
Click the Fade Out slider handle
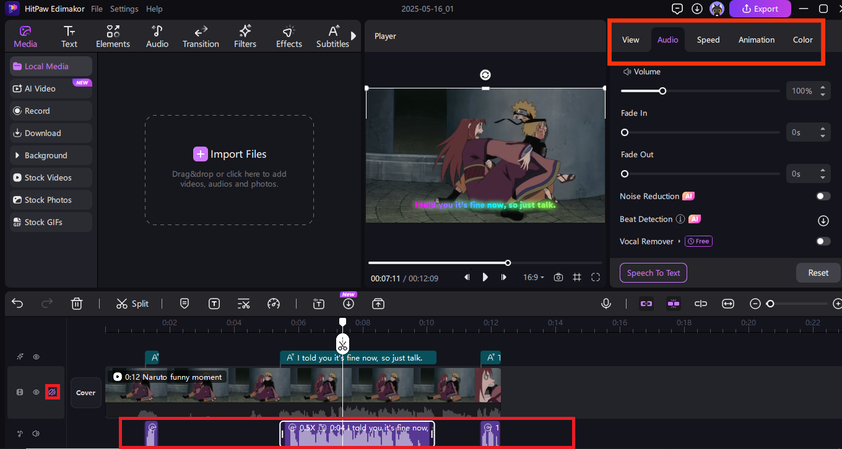point(625,174)
